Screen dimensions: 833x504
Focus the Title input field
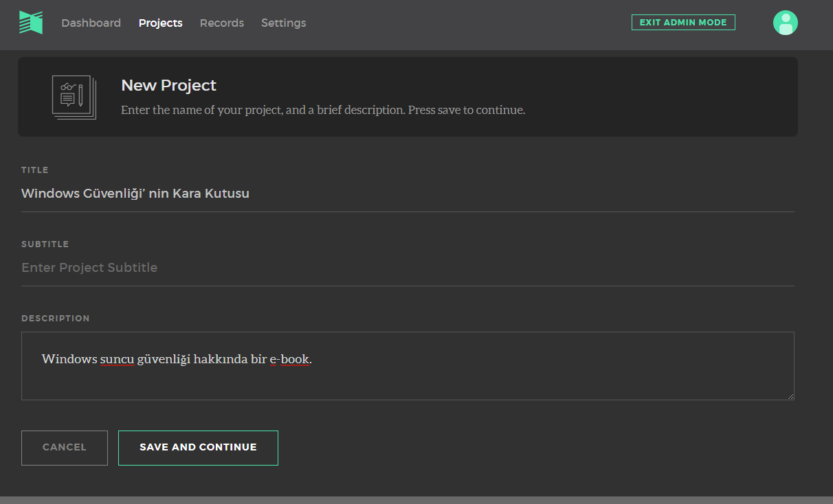click(408, 194)
